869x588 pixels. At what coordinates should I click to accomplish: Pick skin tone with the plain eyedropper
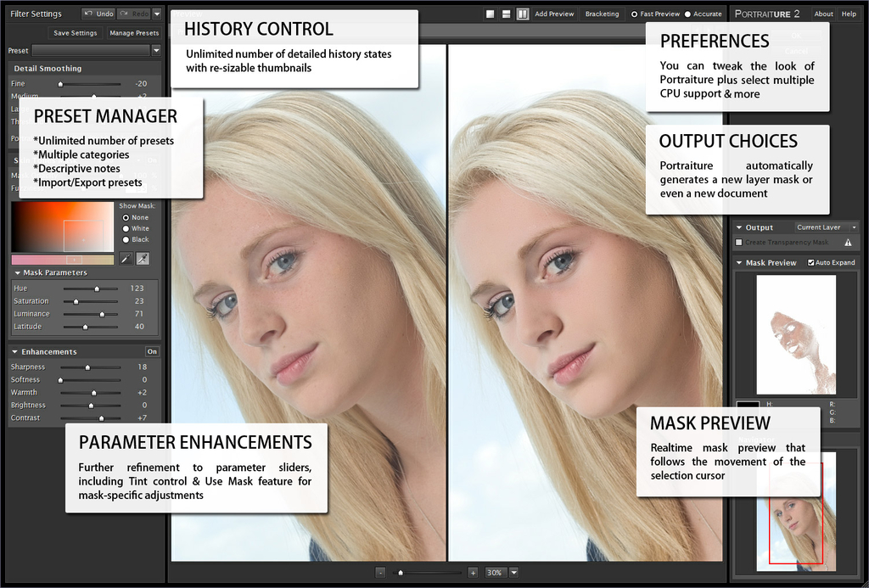(x=126, y=258)
